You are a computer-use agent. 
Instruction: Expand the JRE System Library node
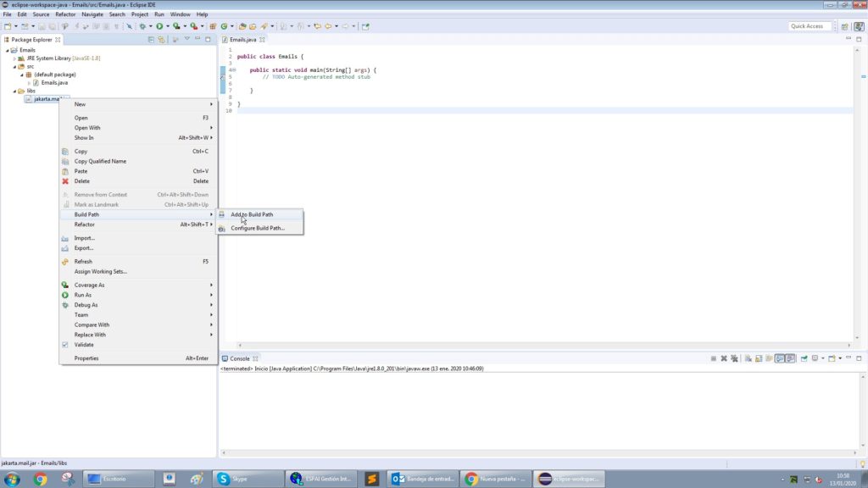click(14, 58)
